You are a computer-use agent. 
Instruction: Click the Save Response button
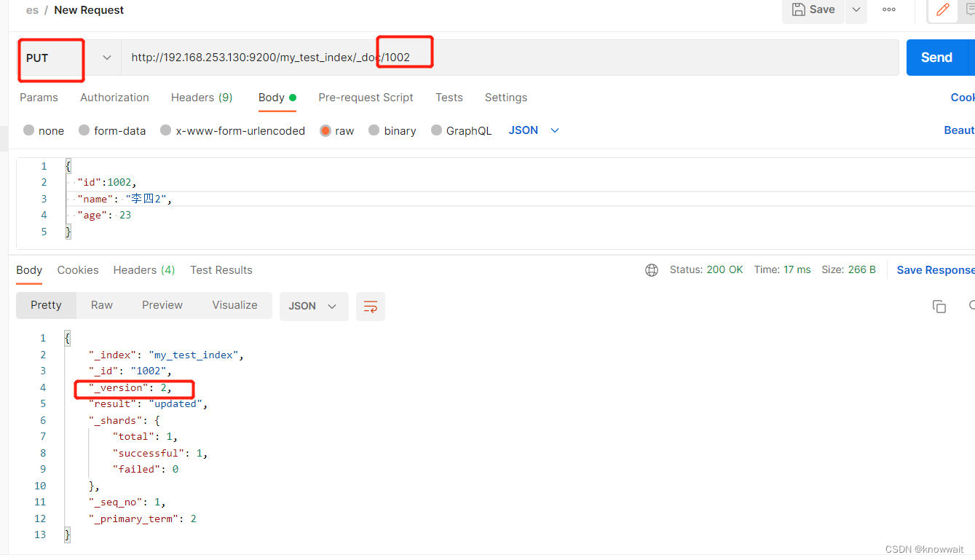[x=936, y=270]
